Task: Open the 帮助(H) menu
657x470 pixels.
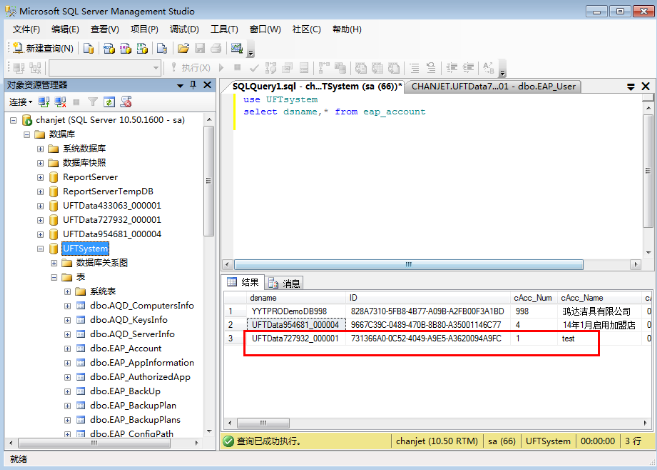Action: (x=347, y=29)
